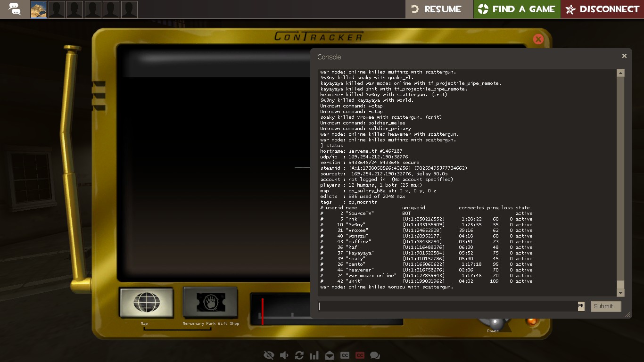Click the Find a Game button
Image resolution: width=644 pixels, height=362 pixels.
coord(517,9)
